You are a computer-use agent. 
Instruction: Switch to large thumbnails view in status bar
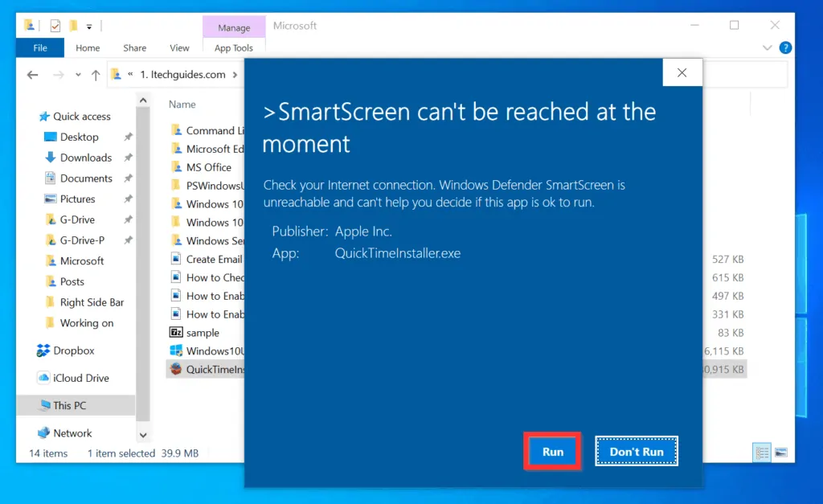pyautogui.click(x=781, y=453)
